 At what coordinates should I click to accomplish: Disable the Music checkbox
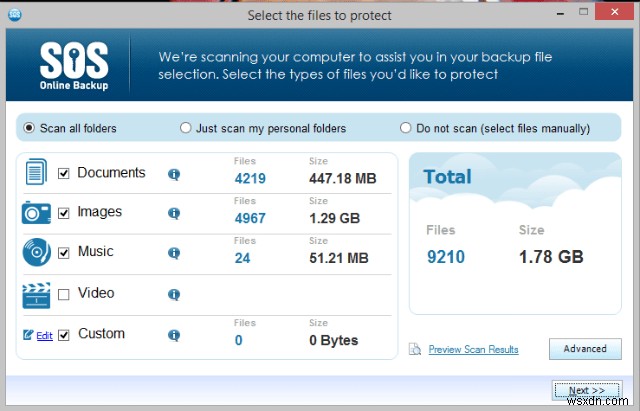click(64, 253)
